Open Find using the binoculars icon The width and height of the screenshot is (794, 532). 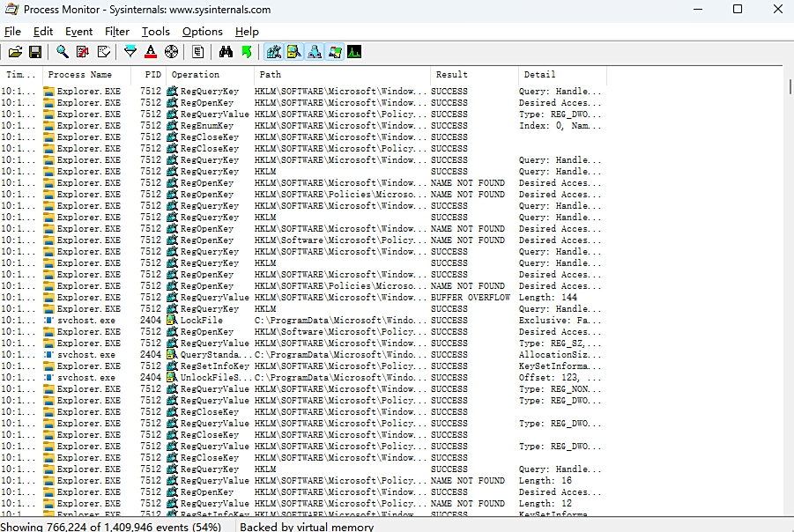tap(224, 51)
